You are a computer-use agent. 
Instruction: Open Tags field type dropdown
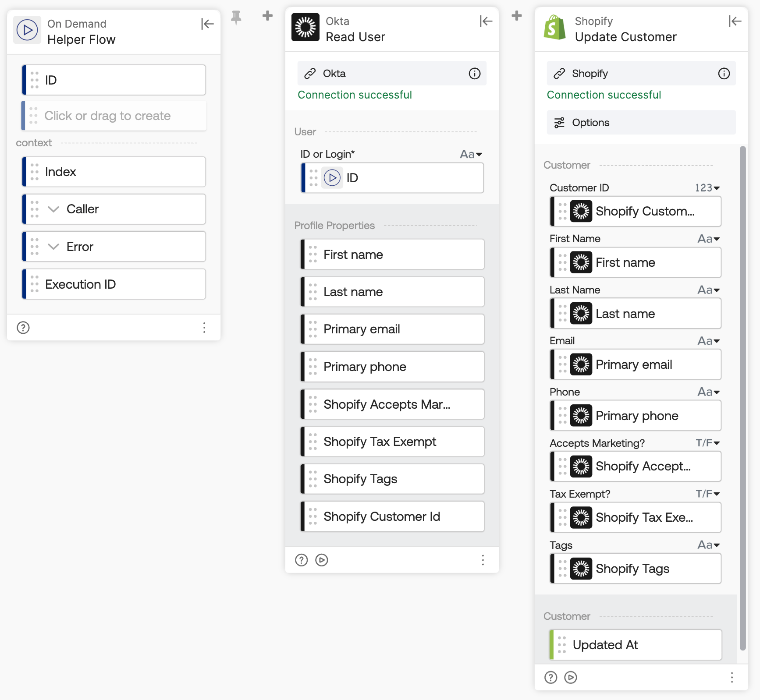709,545
